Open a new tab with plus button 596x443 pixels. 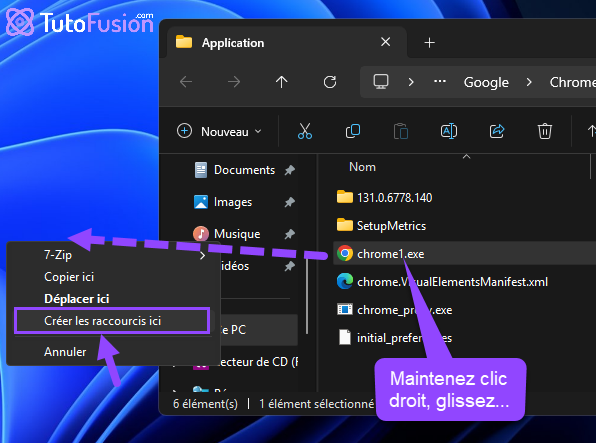[x=430, y=43]
